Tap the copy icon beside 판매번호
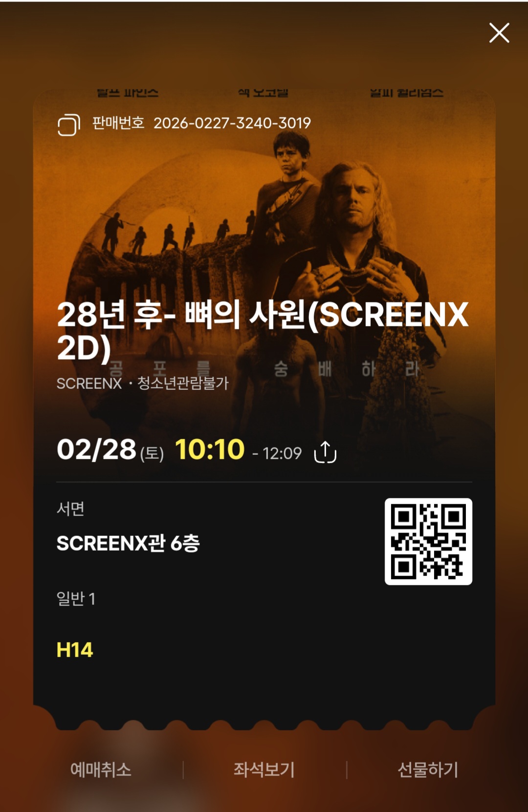528x812 pixels. point(69,125)
